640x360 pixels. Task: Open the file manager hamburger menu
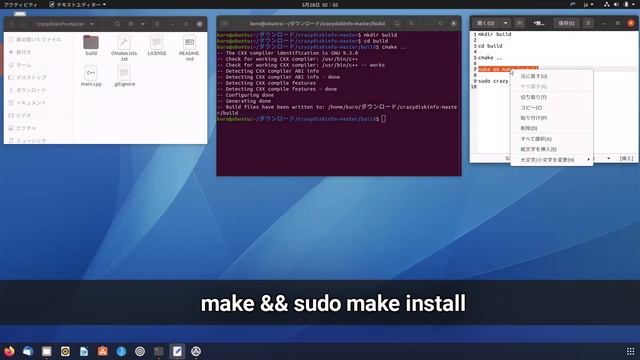157,24
